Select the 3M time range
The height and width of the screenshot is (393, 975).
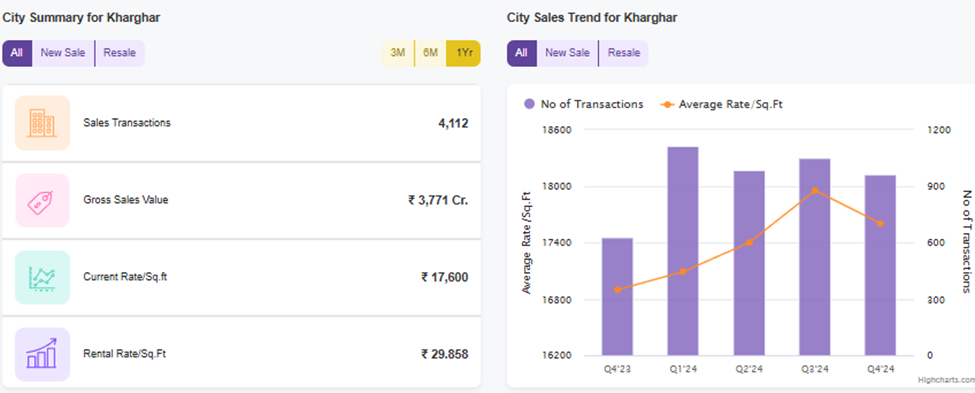coord(398,53)
